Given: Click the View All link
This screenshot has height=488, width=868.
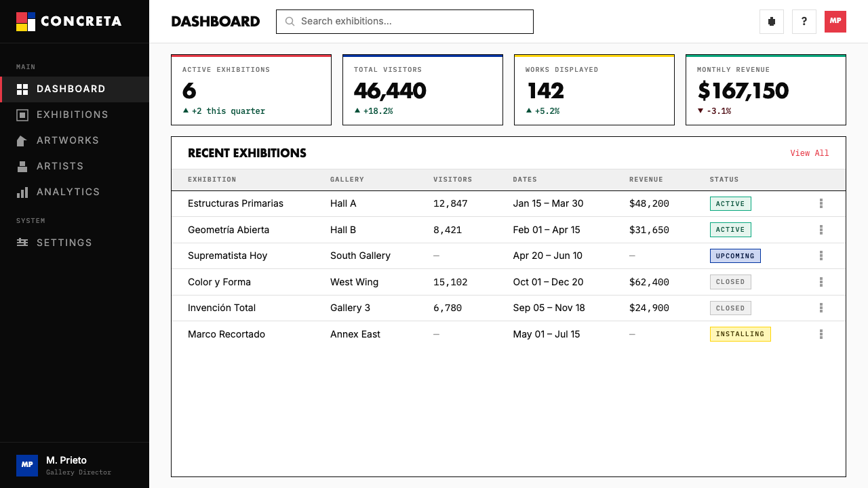Looking at the screenshot, I should [810, 153].
